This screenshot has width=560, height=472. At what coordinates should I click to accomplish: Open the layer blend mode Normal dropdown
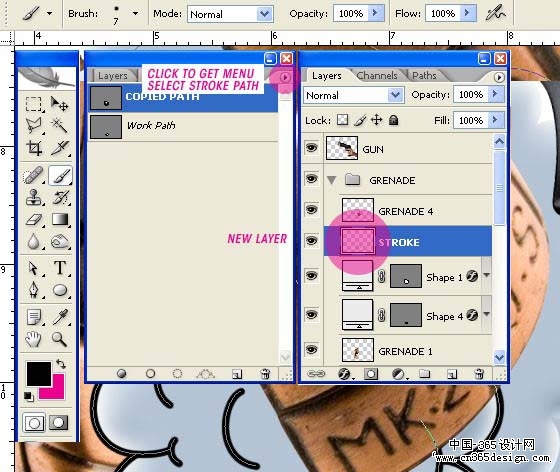[354, 95]
